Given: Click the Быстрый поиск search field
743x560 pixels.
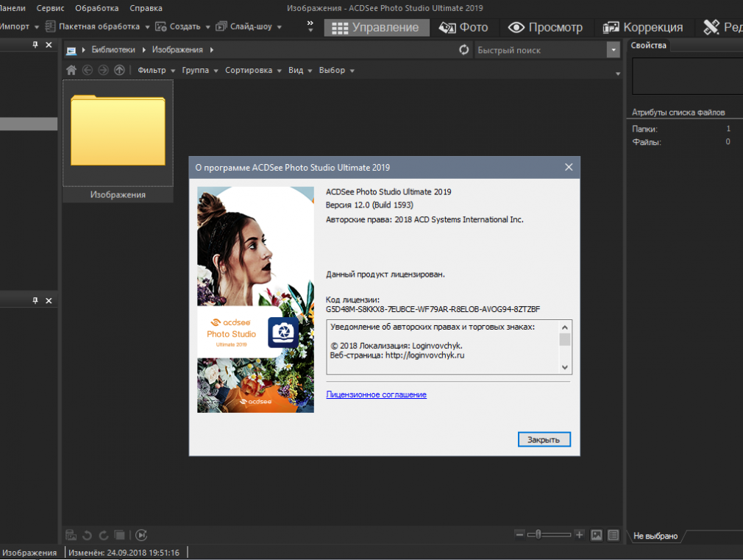Looking at the screenshot, I should point(541,50).
